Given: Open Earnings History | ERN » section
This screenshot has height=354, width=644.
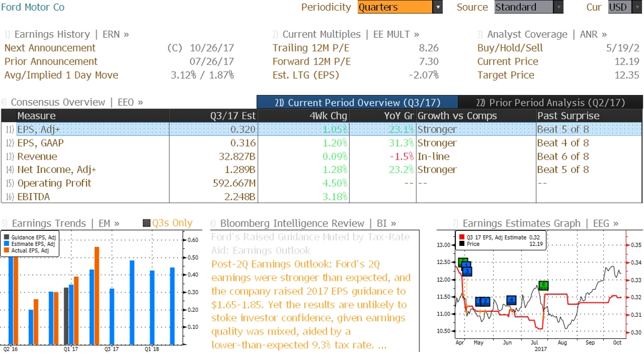Looking at the screenshot, I should click(67, 34).
